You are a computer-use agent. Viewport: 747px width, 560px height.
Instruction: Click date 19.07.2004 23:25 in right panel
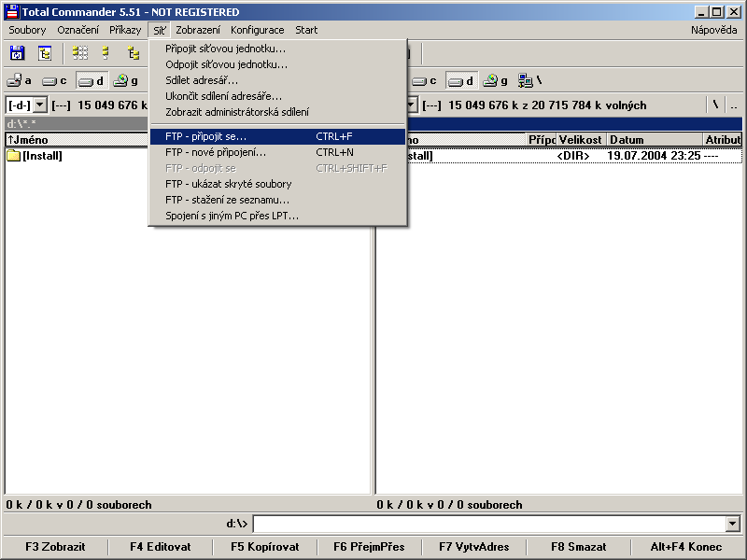click(x=654, y=156)
